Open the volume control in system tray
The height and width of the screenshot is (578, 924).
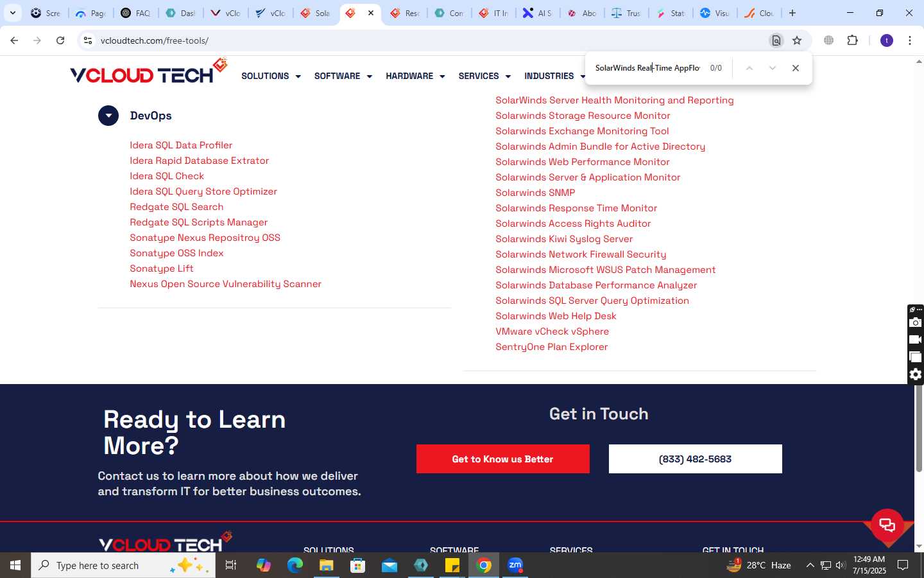tap(841, 565)
